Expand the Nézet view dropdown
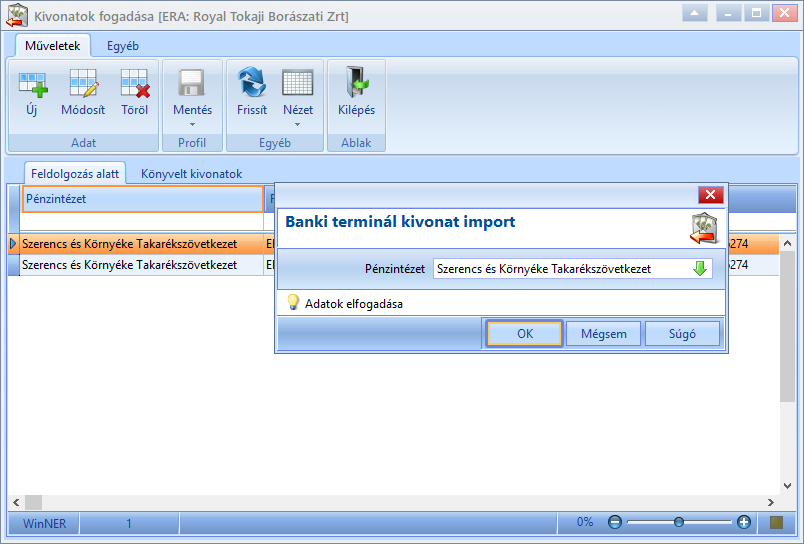This screenshot has height=544, width=804. [x=297, y=125]
